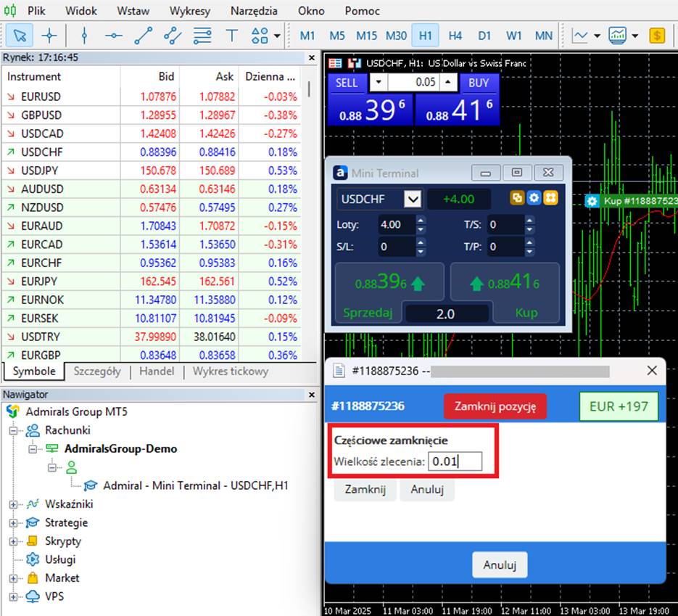Click the shapes objects icon
Viewport: 678px width, 616px height.
click(260, 36)
